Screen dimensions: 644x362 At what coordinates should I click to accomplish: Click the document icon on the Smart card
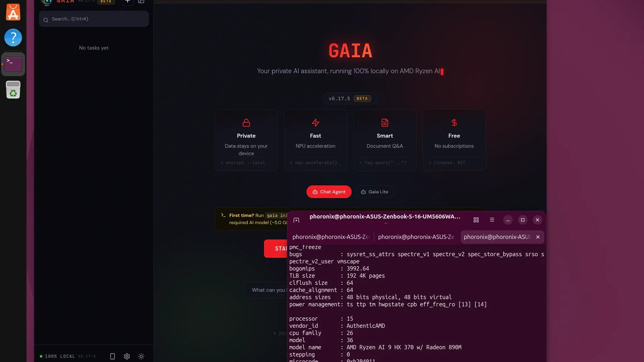385,123
